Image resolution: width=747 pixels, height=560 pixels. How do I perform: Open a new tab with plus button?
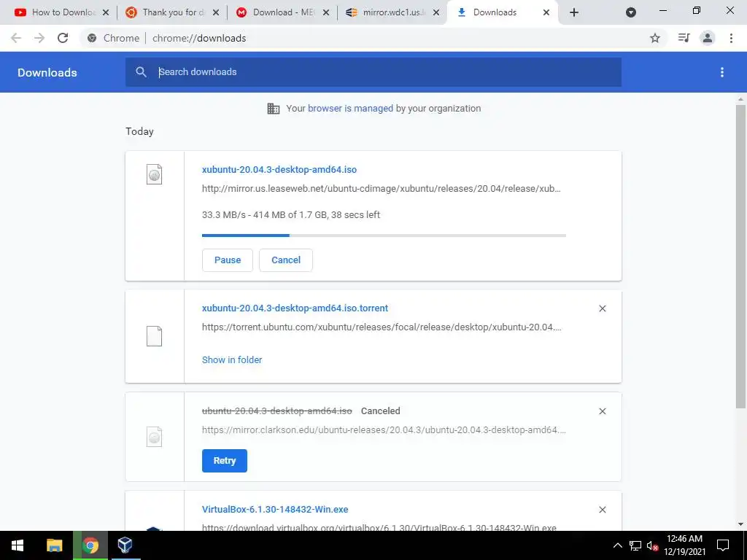tap(574, 12)
